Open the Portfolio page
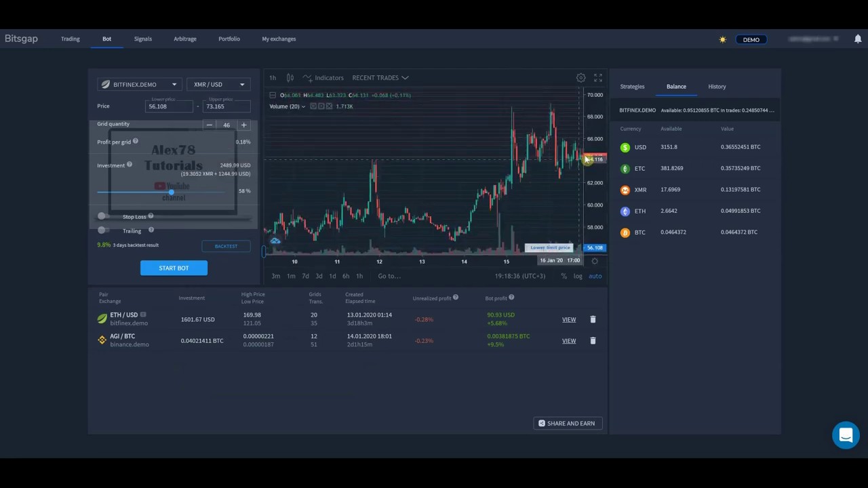This screenshot has width=868, height=488. pos(229,39)
